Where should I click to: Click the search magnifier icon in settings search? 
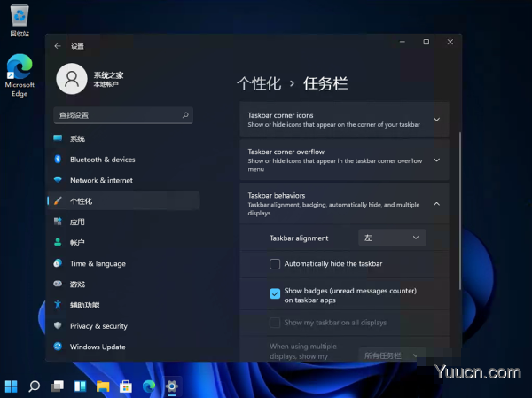185,115
